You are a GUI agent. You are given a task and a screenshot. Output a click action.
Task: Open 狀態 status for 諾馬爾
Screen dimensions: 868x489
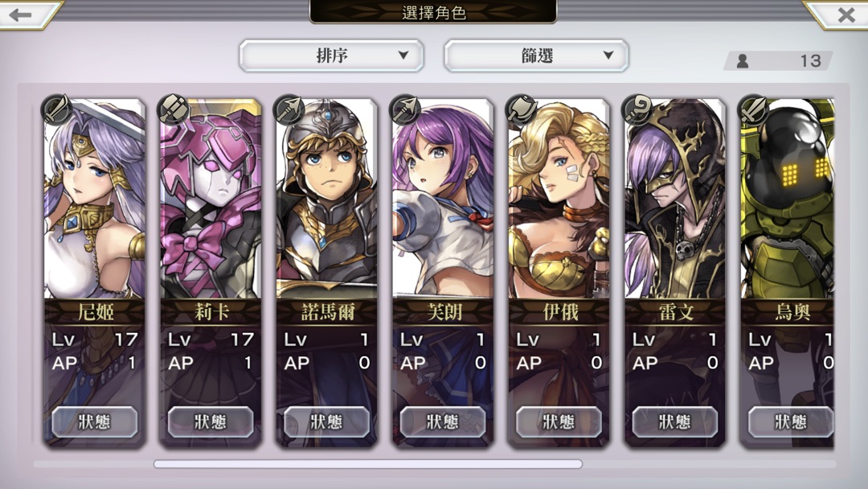pyautogui.click(x=326, y=422)
